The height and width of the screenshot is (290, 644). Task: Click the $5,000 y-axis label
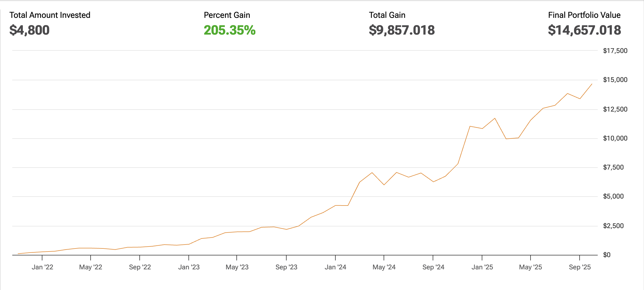click(x=613, y=196)
